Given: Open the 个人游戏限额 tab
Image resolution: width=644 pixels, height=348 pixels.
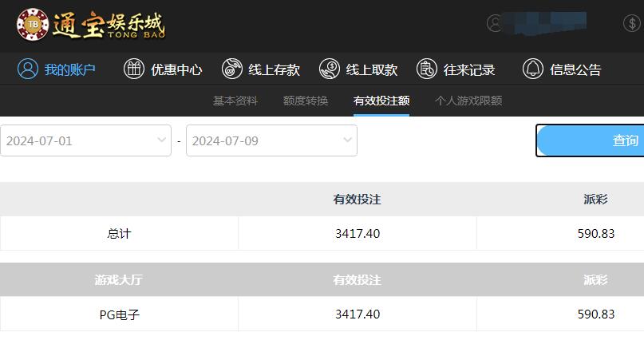Looking at the screenshot, I should coord(468,101).
